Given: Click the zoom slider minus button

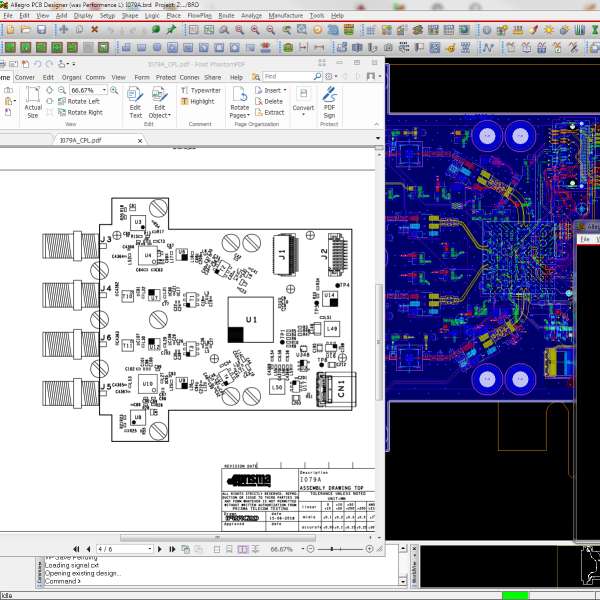Looking at the screenshot, I should (x=310, y=549).
